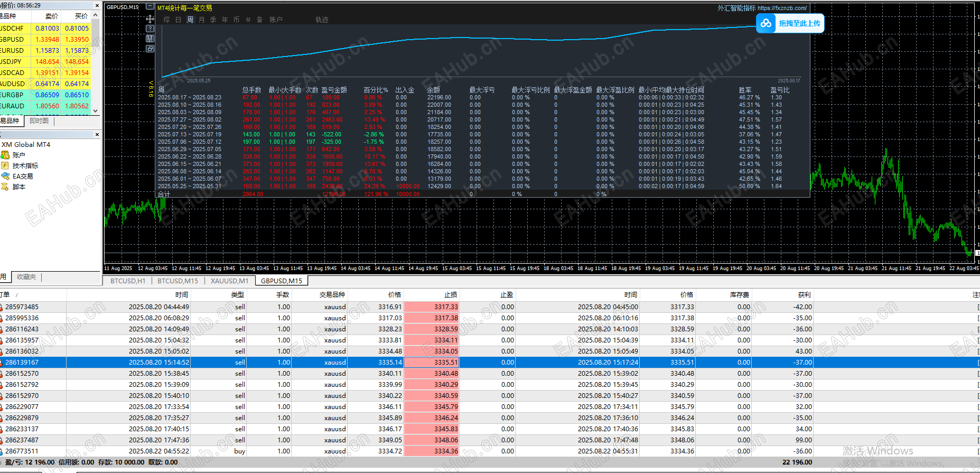The height and width of the screenshot is (473, 980).
Task: Close the market watch panel
Action: [97, 5]
